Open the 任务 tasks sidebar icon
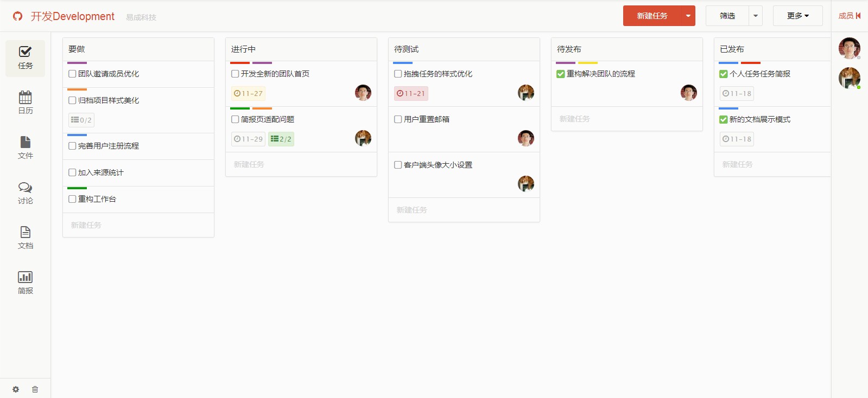868x398 pixels. click(x=25, y=58)
